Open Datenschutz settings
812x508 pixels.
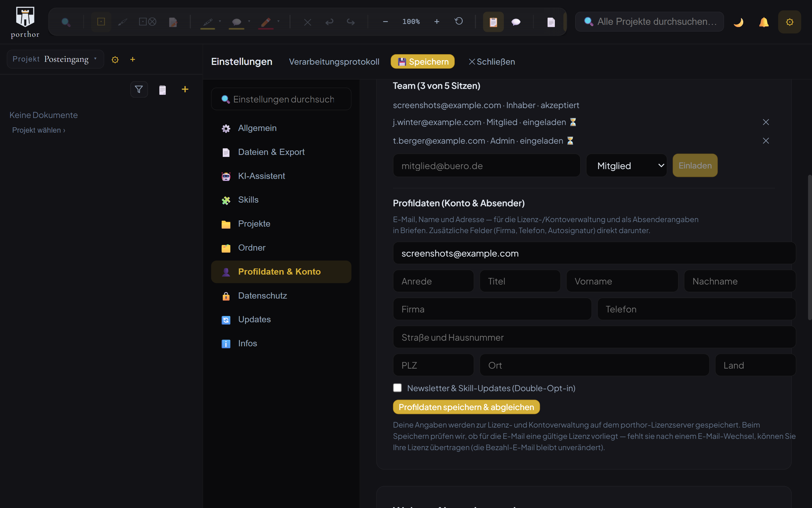point(281,296)
